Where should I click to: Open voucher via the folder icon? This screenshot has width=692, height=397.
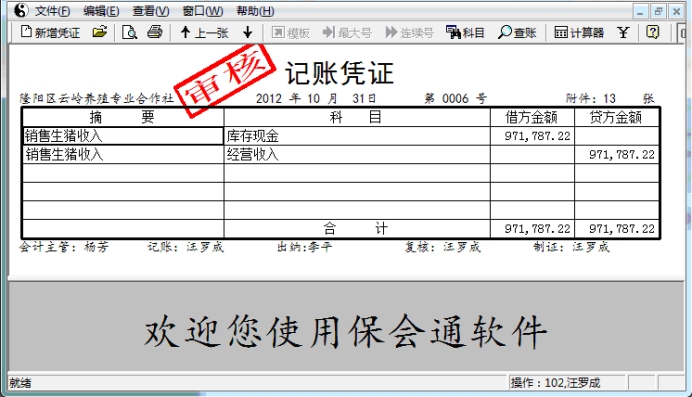[x=100, y=32]
